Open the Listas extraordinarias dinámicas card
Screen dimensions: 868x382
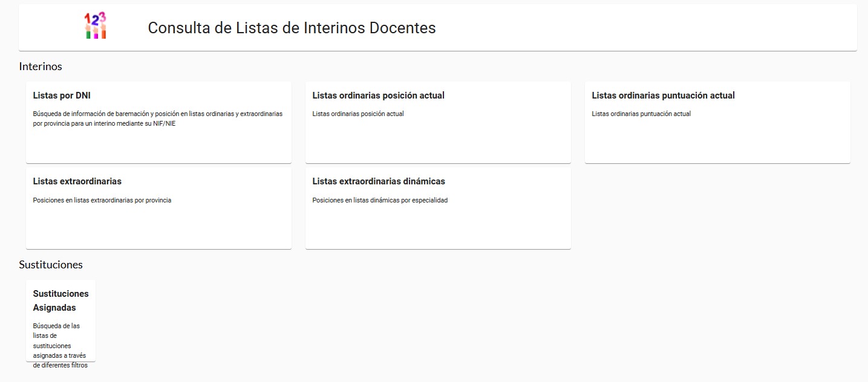click(x=379, y=181)
